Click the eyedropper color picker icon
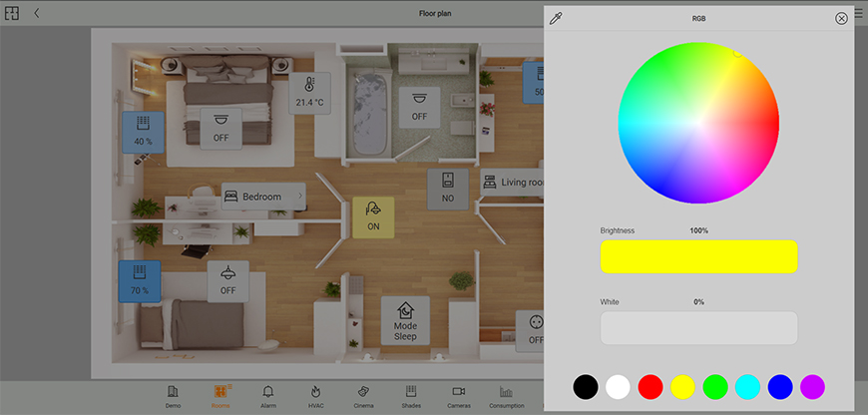The height and width of the screenshot is (415, 868). [557, 18]
